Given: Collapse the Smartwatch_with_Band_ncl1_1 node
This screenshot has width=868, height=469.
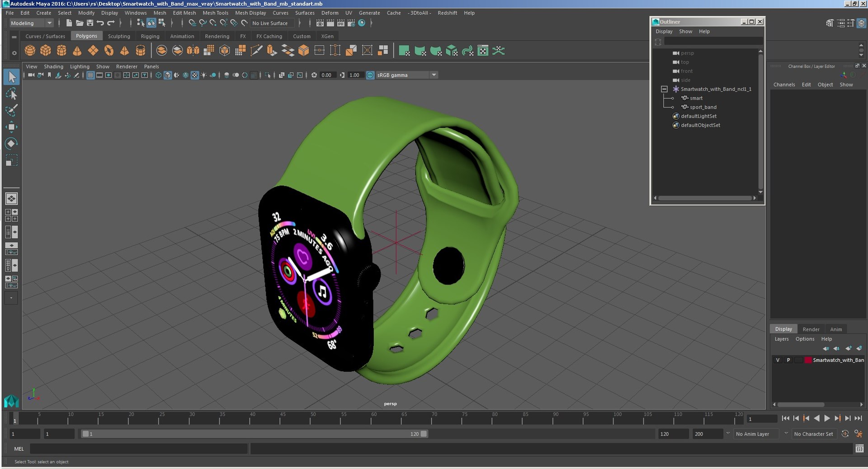Looking at the screenshot, I should (664, 89).
